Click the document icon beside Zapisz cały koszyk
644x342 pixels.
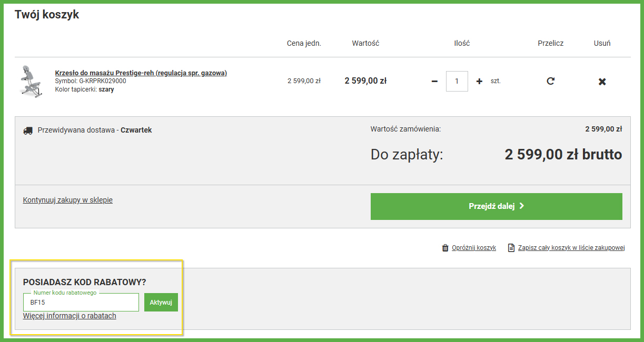coord(511,248)
